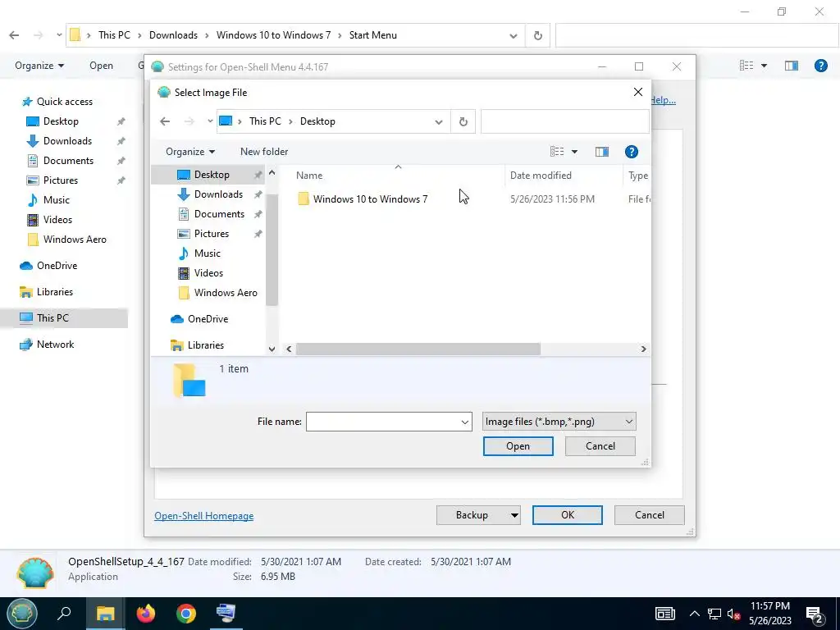
Task: Open the Image files type filter dropdown
Action: 559,422
